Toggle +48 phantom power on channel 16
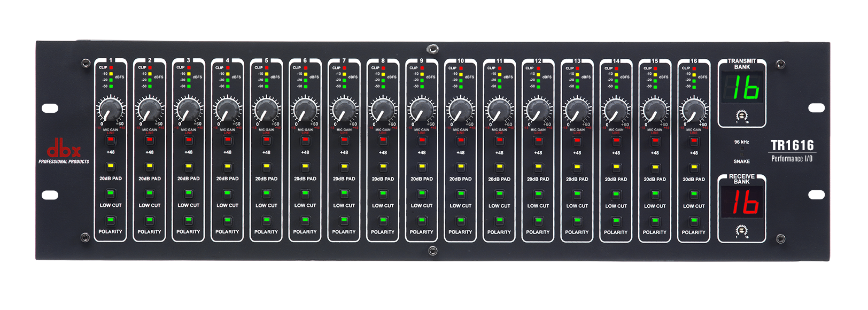Image resolution: width=868 pixels, height=310 pixels. pos(694,142)
